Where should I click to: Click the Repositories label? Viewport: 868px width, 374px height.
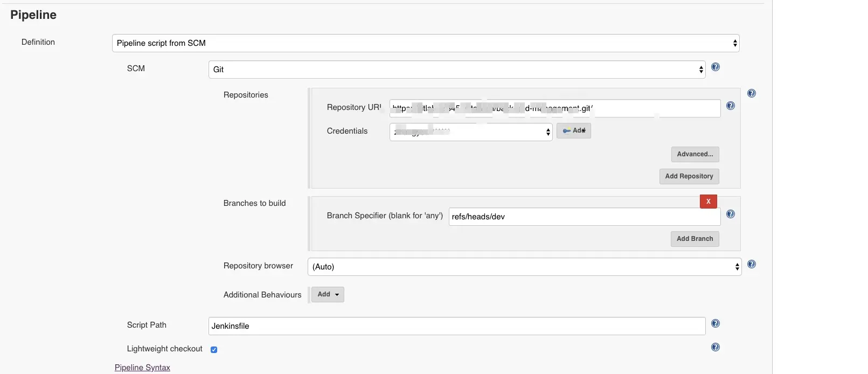tap(246, 95)
